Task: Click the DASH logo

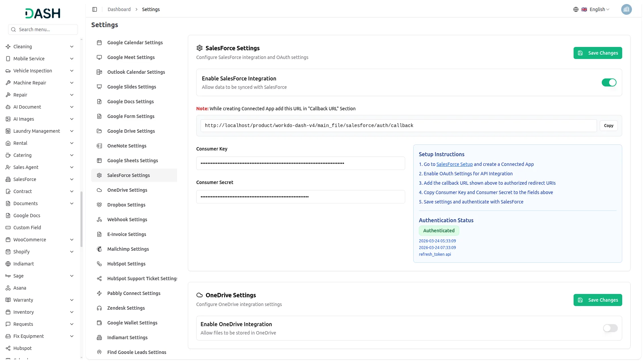Action: [43, 13]
